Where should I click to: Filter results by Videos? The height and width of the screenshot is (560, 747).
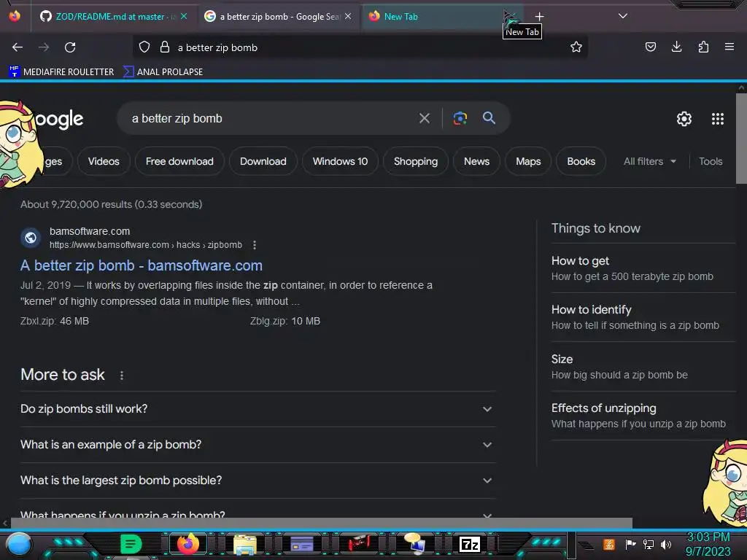click(x=104, y=161)
